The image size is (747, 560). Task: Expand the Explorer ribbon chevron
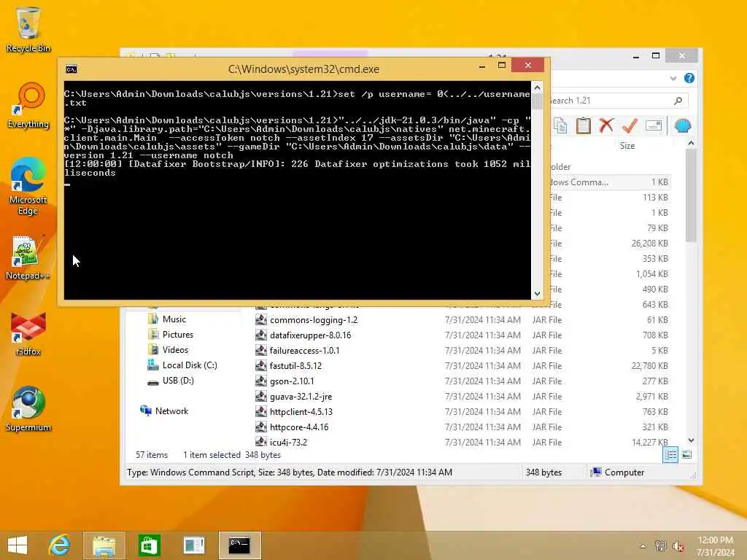coord(673,78)
